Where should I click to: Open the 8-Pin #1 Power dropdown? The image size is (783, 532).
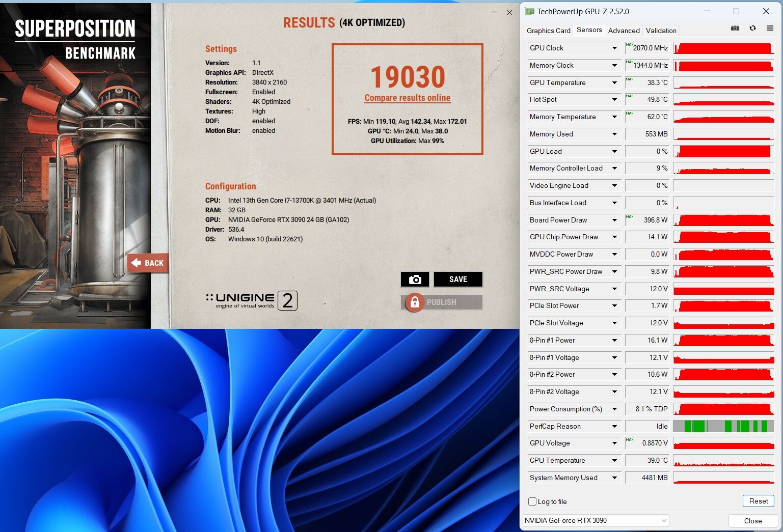(614, 340)
